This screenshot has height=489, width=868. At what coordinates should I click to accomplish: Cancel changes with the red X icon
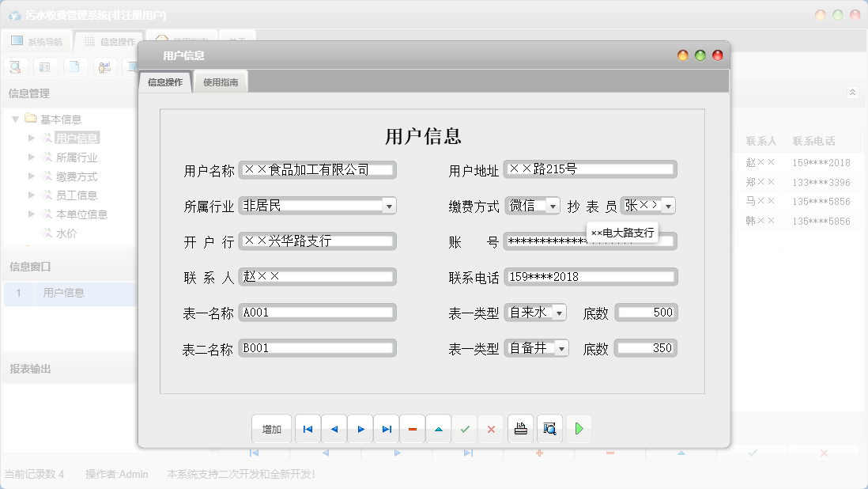491,428
